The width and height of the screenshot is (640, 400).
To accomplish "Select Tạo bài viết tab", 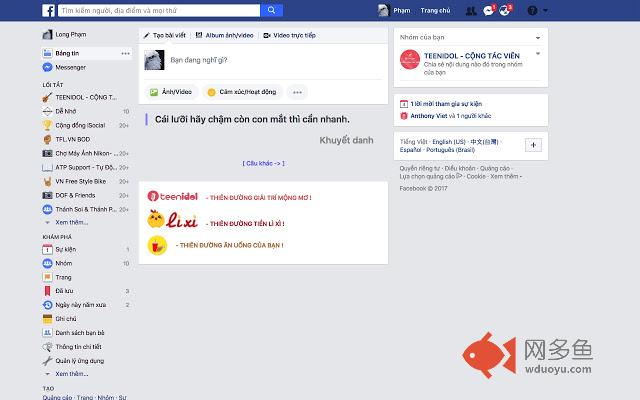I will click(164, 36).
